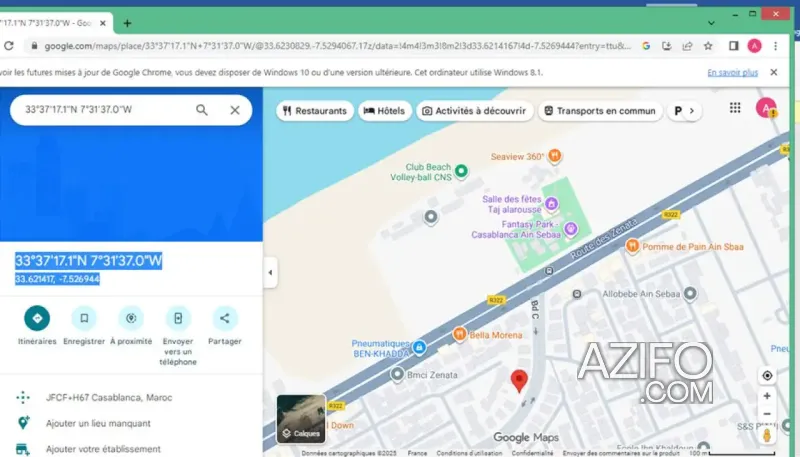Filter map by Hôtels
The height and width of the screenshot is (457, 800).
(385, 111)
